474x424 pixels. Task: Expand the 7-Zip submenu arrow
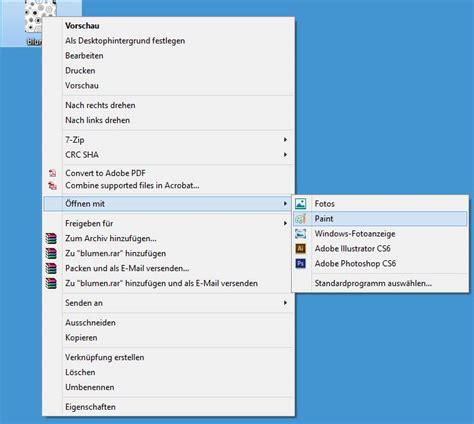285,140
